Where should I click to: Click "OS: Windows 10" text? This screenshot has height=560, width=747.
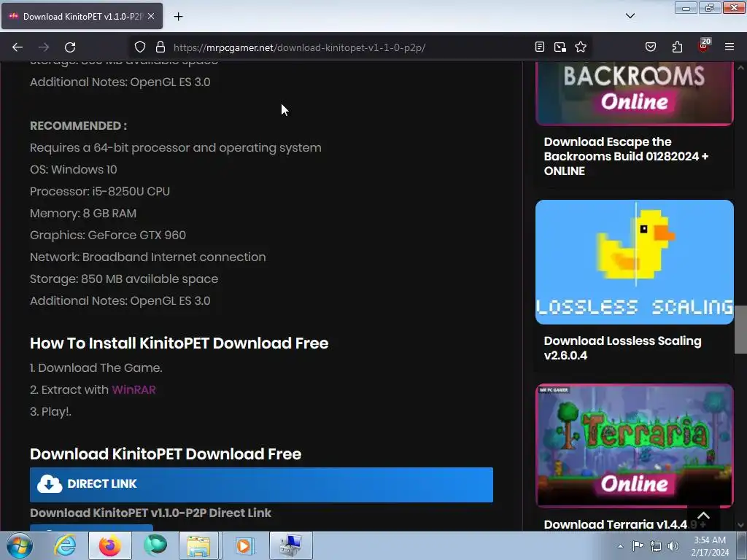click(74, 169)
